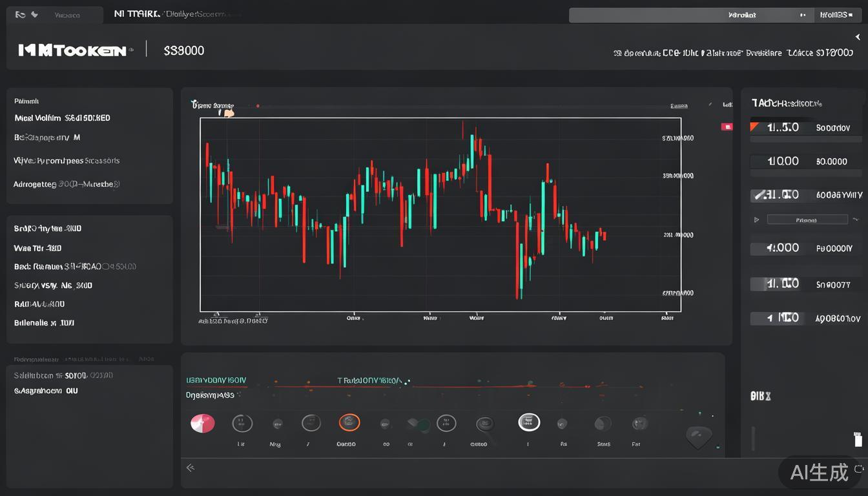This screenshot has height=496, width=868.
Task: Collapse the panel with the double-chevron at bottom left
Action: tap(191, 467)
